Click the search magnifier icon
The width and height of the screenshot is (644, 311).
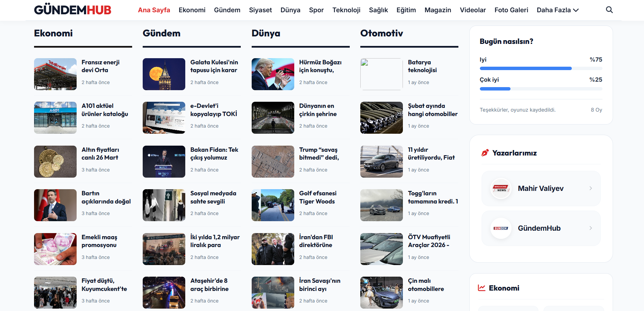pos(609,10)
